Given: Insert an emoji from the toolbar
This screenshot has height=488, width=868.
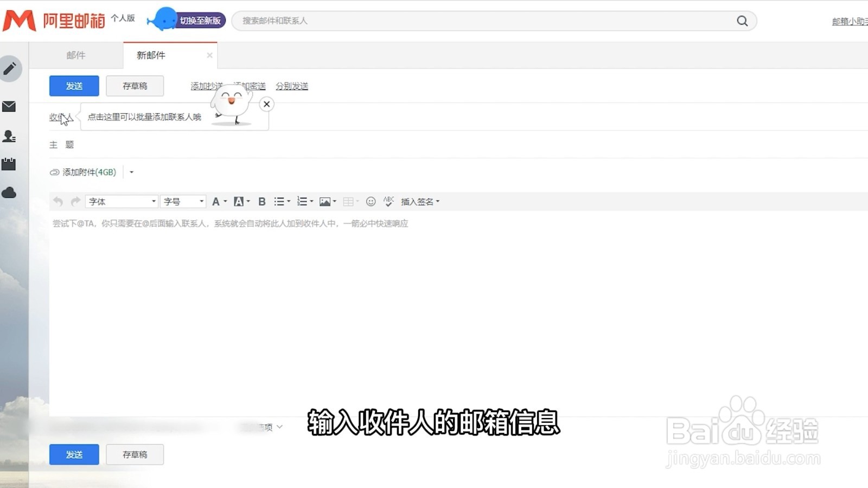Looking at the screenshot, I should point(371,201).
